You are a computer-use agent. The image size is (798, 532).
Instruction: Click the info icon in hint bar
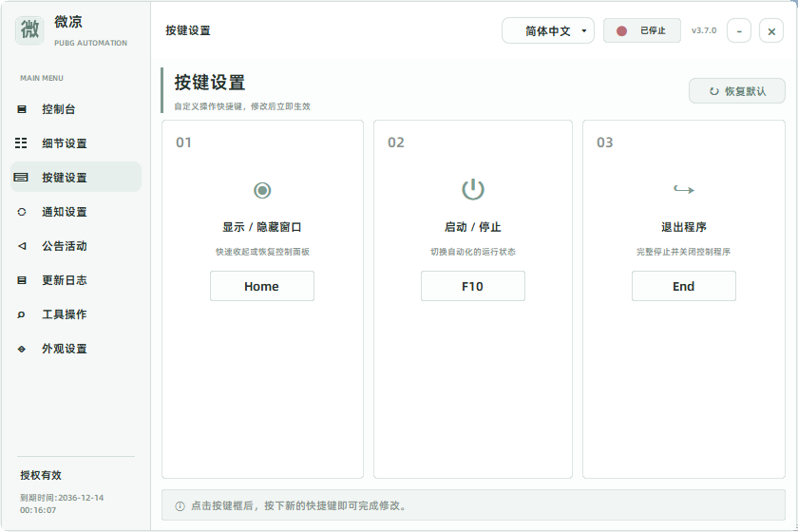click(180, 506)
